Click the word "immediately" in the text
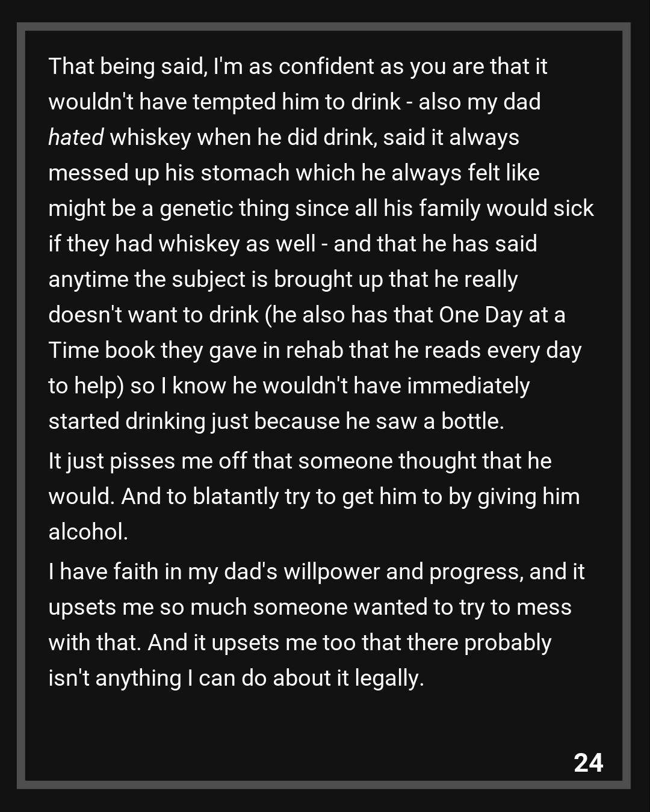The width and height of the screenshot is (650, 812). 468,386
